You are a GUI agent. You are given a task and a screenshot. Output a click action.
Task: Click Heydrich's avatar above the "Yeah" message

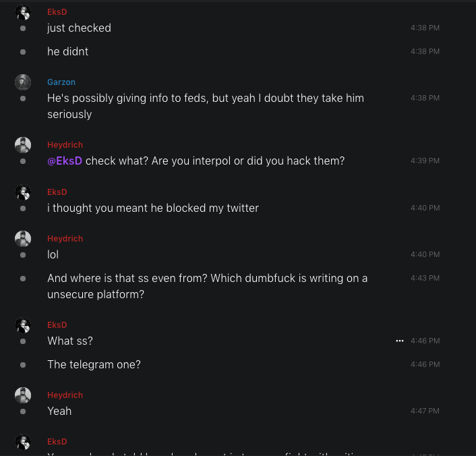click(x=23, y=395)
